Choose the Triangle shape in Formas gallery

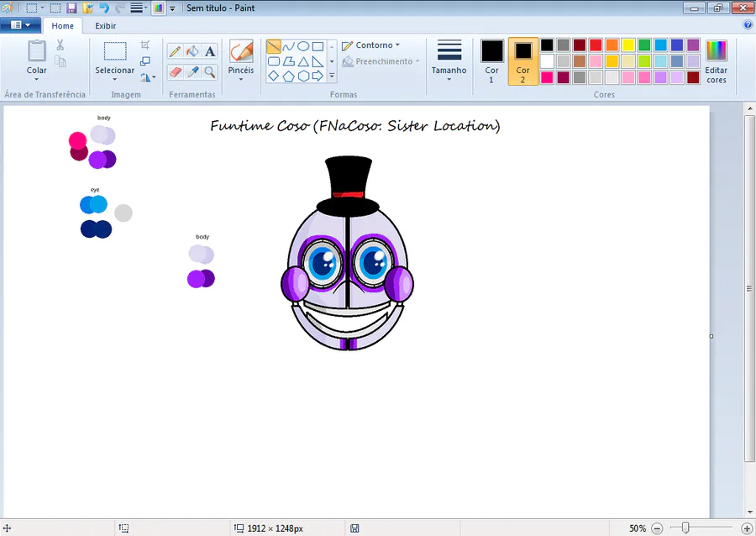(303, 61)
